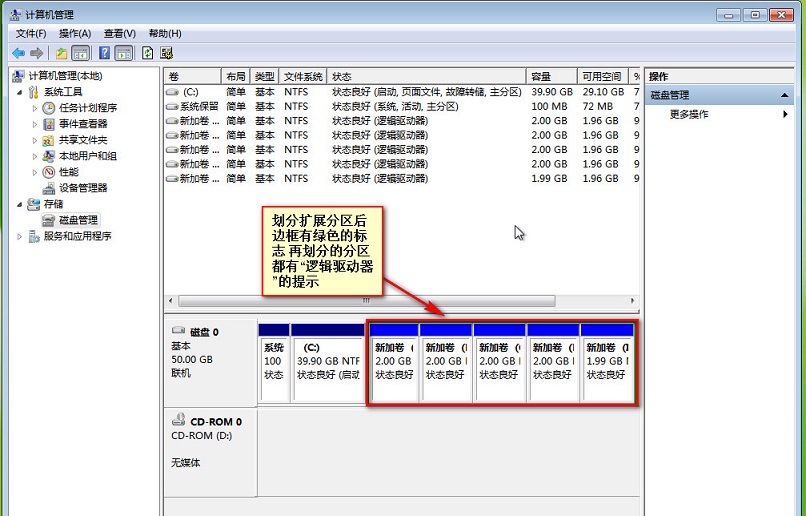Toggle the action pane show/hide toolbar button
806x516 pixels.
(x=124, y=53)
